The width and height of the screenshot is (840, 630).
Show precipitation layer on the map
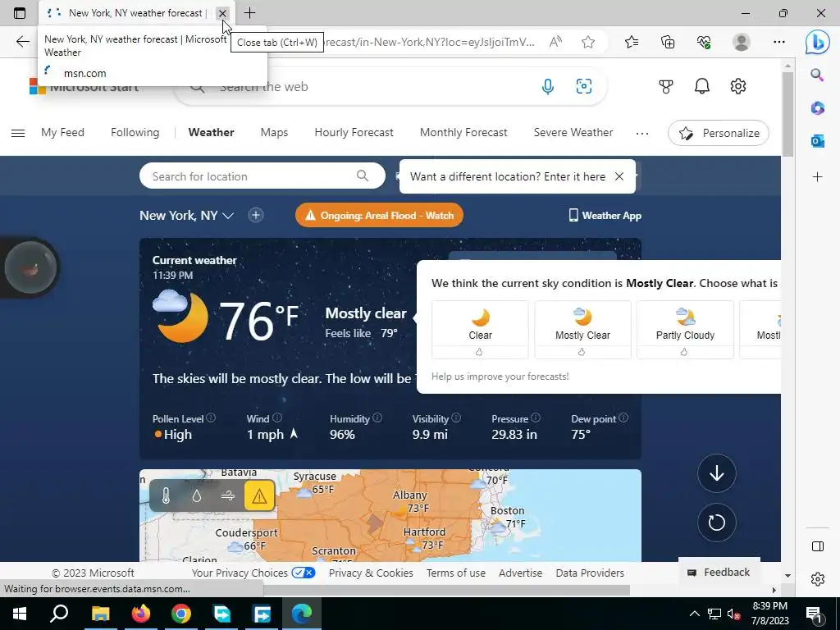(197, 496)
